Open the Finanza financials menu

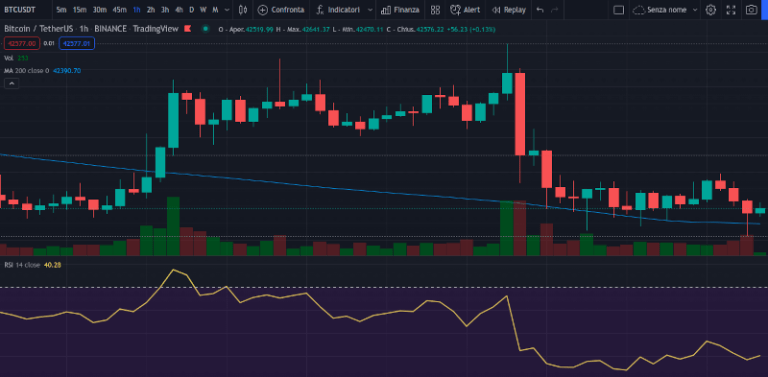pyautogui.click(x=400, y=10)
